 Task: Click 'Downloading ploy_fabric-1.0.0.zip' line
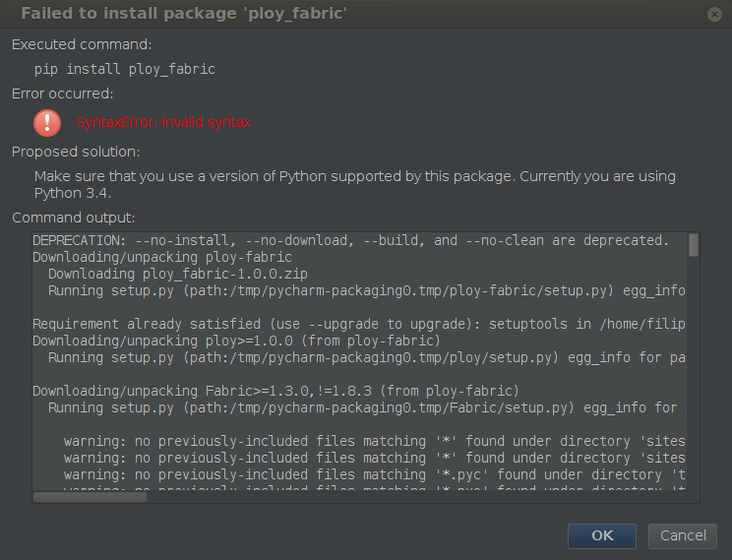[178, 274]
